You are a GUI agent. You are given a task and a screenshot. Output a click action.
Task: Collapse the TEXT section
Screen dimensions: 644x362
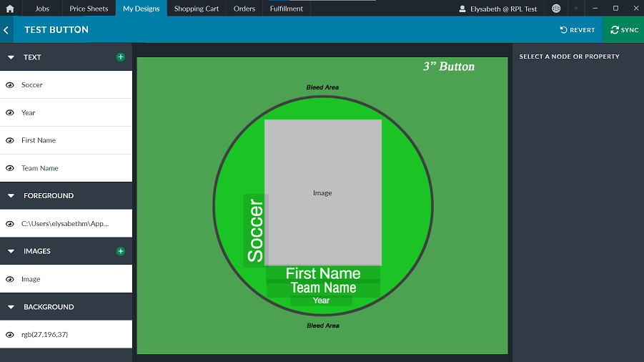[x=11, y=57]
